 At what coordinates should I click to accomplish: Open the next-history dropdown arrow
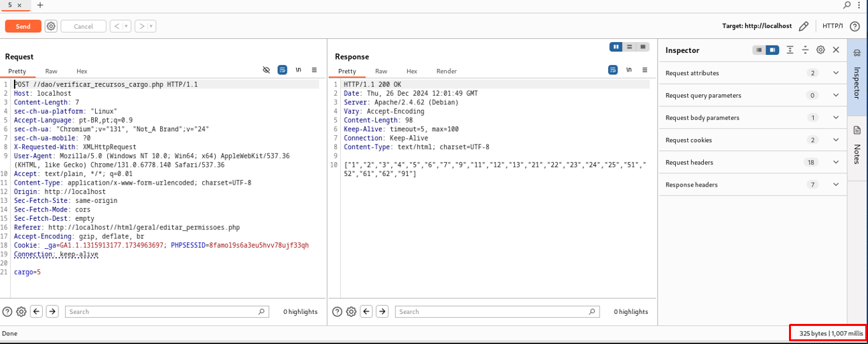[x=152, y=26]
